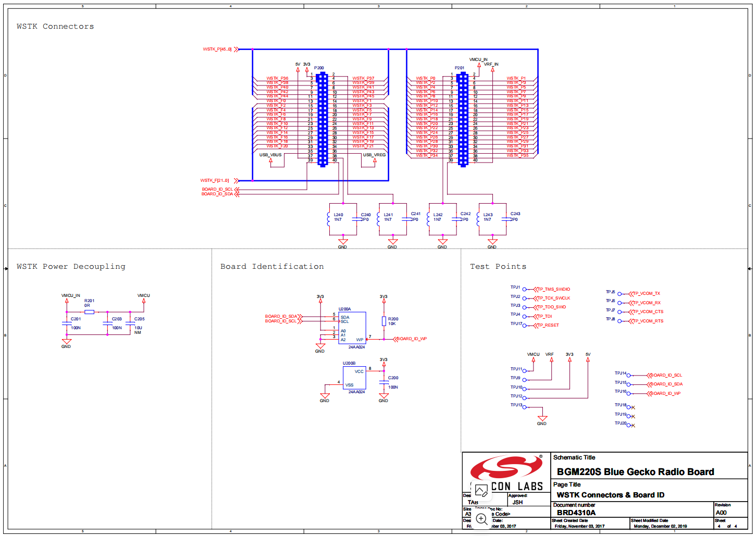Click the image edit overlay icon
The height and width of the screenshot is (536, 756).
pyautogui.click(x=481, y=490)
